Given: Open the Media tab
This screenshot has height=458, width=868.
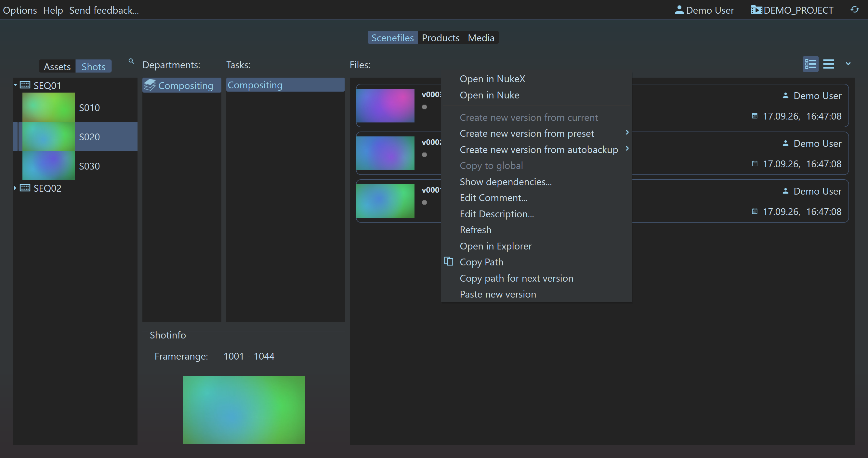Looking at the screenshot, I should pos(481,38).
